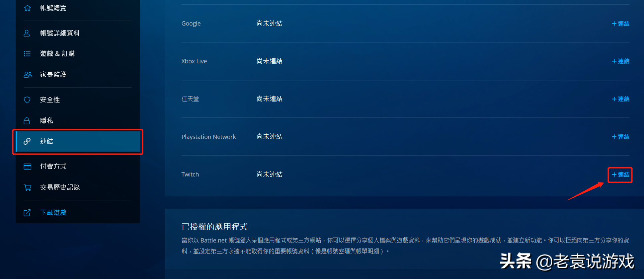This screenshot has width=644, height=279.
Task: Click the shopping cart icon beside 交易歷史記錄
Action: tap(28, 187)
